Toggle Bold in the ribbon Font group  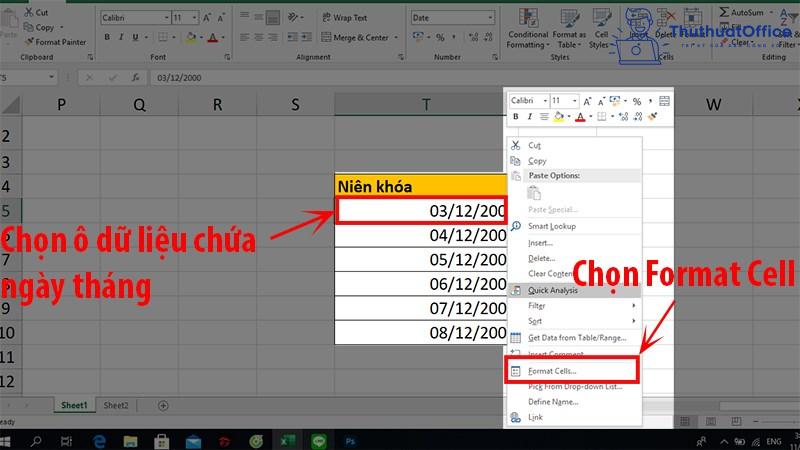(107, 37)
